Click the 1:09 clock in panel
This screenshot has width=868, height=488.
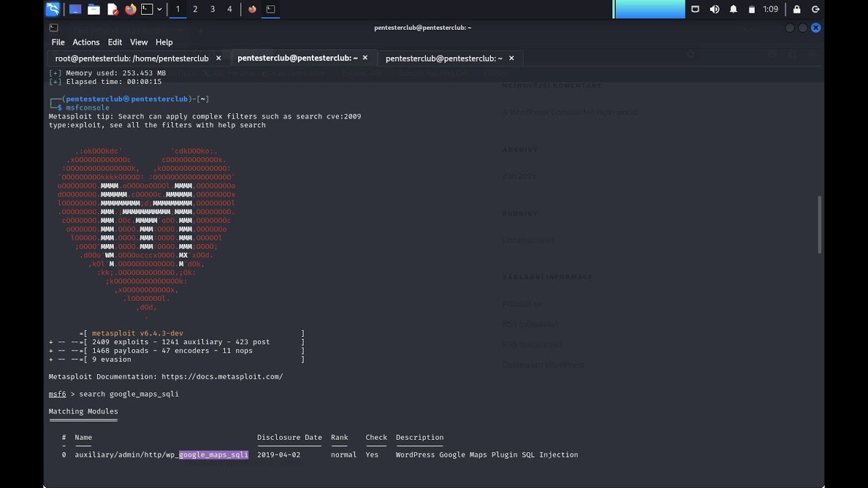770,9
